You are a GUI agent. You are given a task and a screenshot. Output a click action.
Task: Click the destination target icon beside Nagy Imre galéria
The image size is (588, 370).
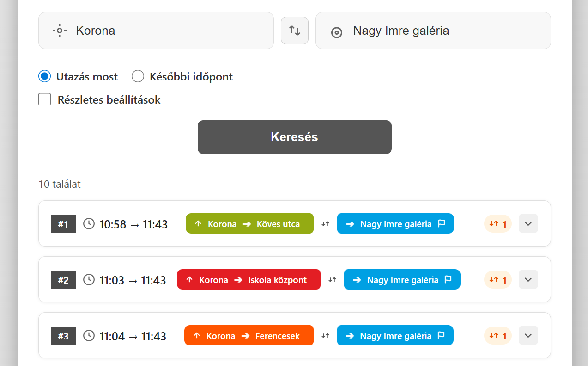point(336,32)
